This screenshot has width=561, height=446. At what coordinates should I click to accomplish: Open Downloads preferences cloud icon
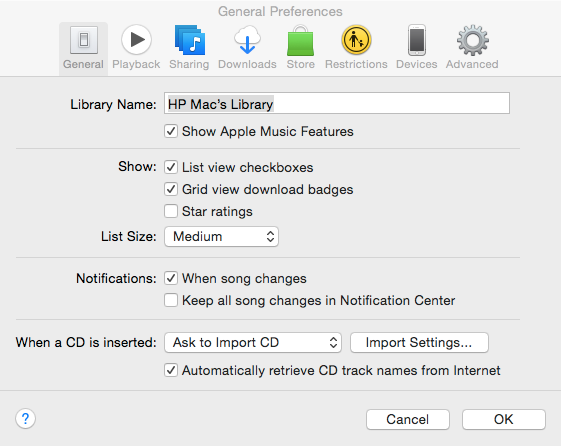(247, 40)
